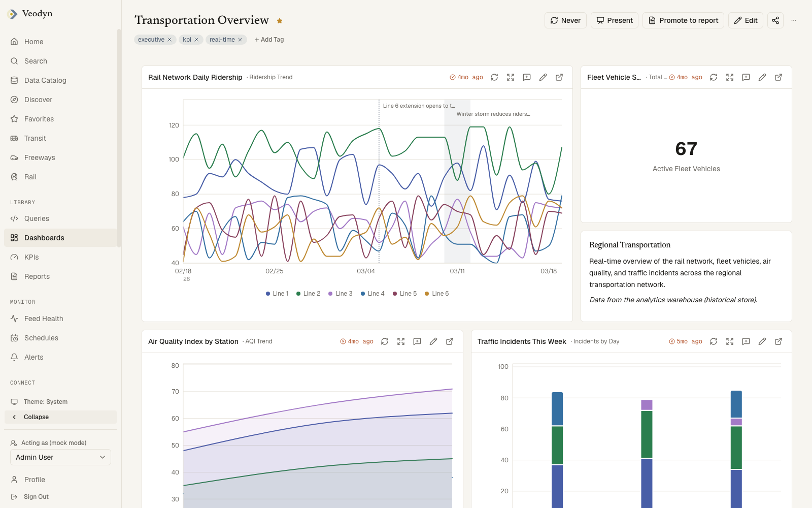812x508 pixels.
Task: Expand the Fleet Vehicle panel to fullscreen
Action: point(730,77)
